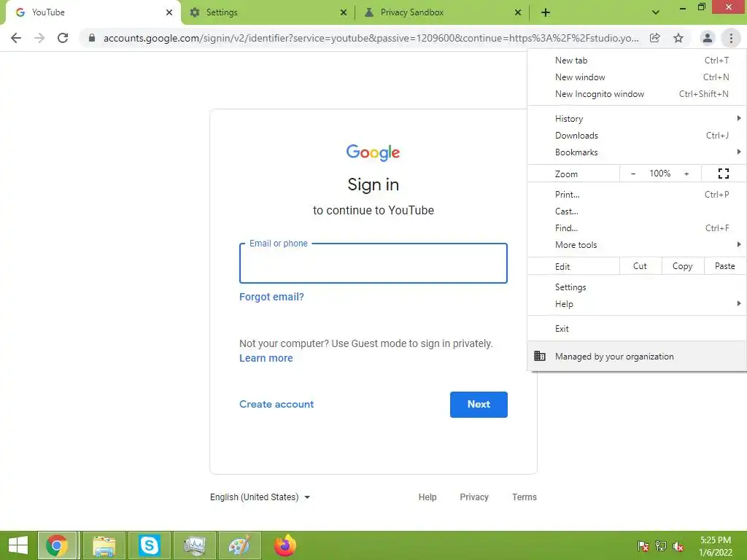Decrease zoom with the minus button
The image size is (747, 560).
(633, 174)
